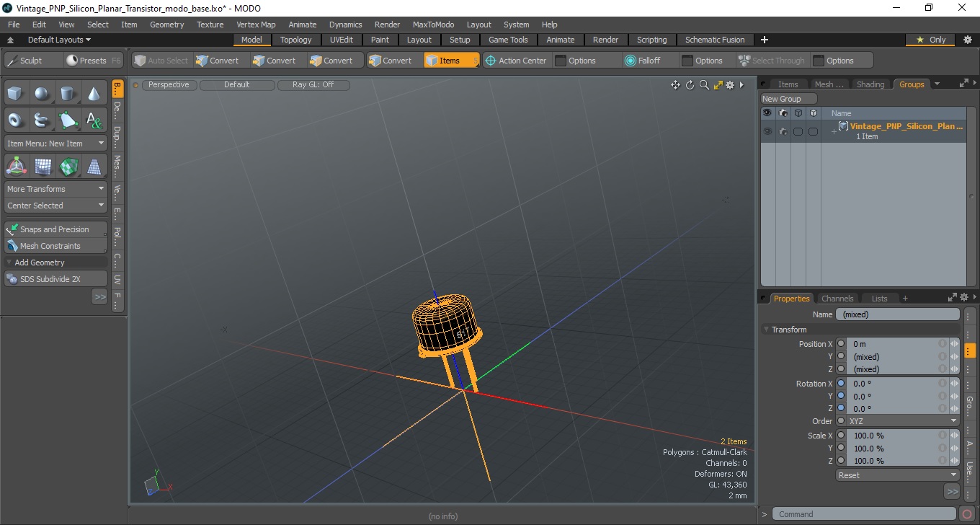Select the Cylinder primitive tool
This screenshot has height=525, width=980.
pyautogui.click(x=68, y=94)
